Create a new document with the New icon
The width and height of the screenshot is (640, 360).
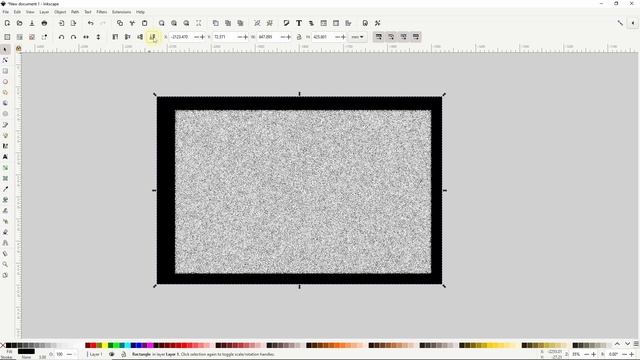click(x=7, y=23)
